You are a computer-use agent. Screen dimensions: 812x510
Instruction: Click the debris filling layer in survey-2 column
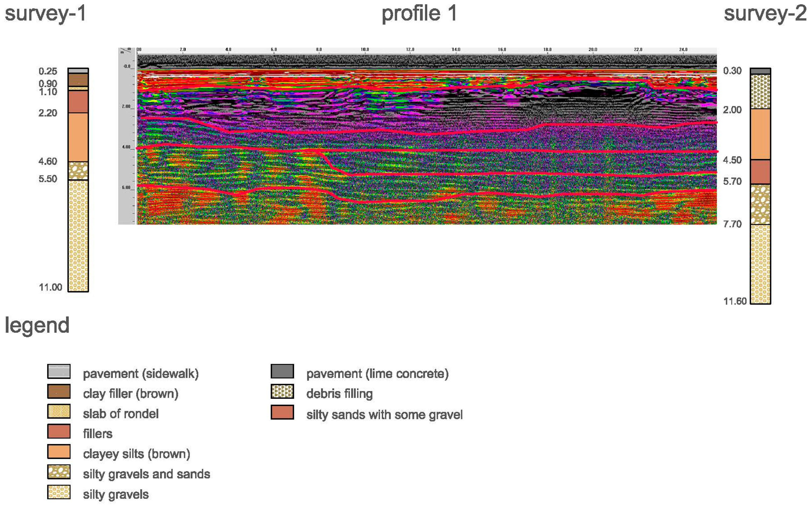point(760,91)
